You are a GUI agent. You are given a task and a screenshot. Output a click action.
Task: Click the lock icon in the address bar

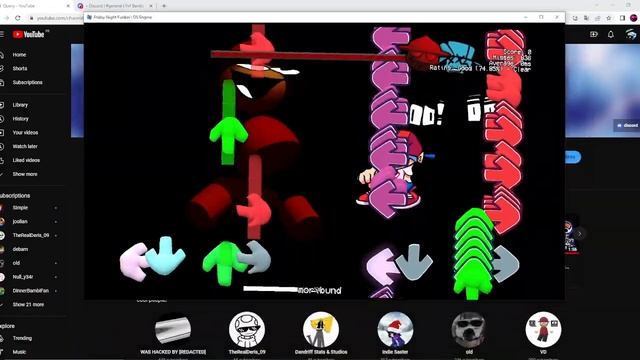click(31, 18)
